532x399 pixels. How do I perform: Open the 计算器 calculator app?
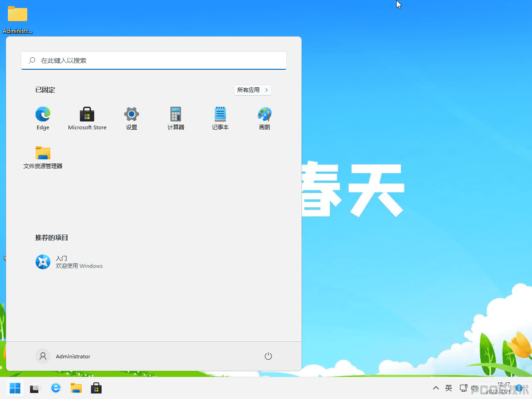coord(176,118)
